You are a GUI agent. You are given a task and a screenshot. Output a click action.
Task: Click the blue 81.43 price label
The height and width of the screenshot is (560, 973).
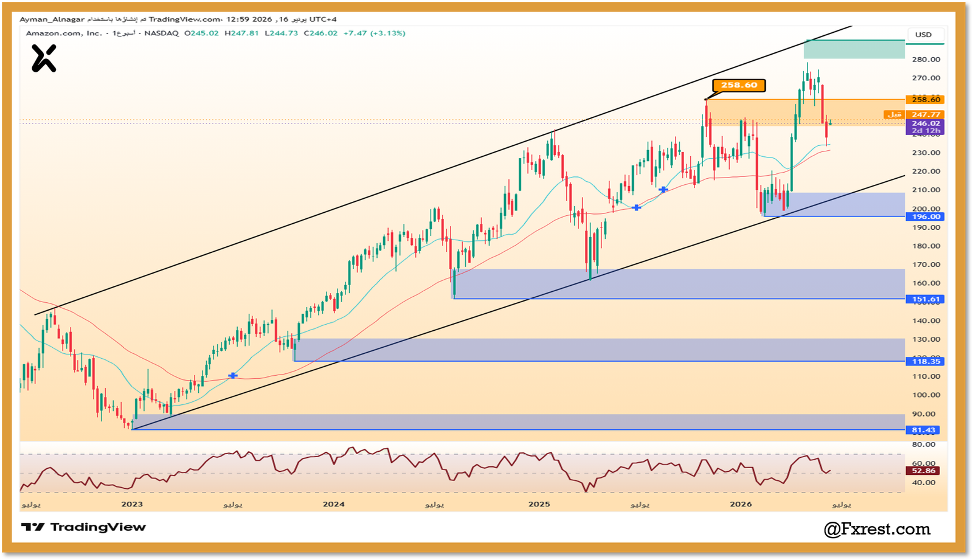click(x=923, y=430)
